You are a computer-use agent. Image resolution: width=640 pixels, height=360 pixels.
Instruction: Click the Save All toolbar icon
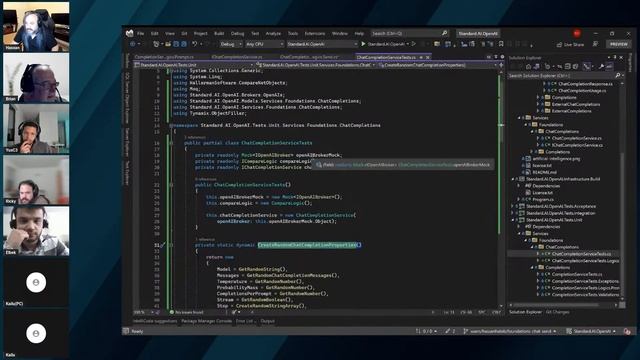[184, 44]
